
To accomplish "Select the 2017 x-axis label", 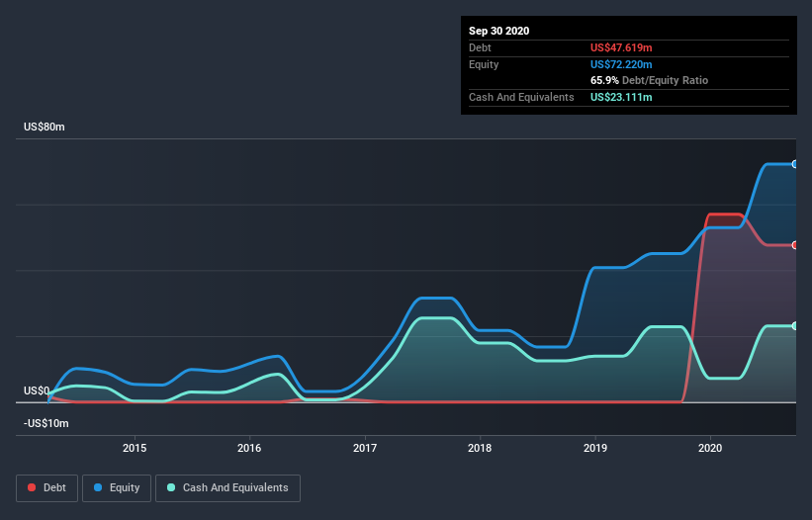I will (365, 448).
